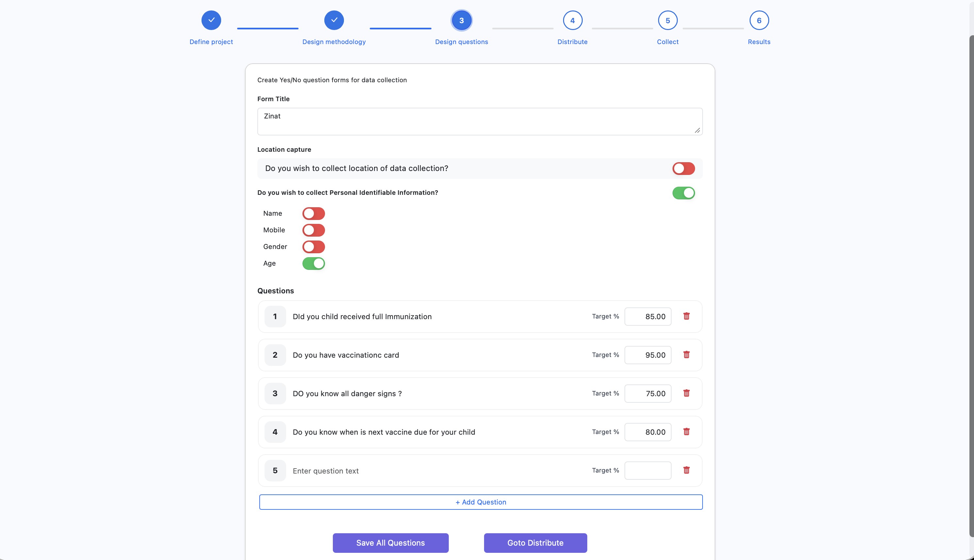974x560 pixels.
Task: Open the Results step label
Action: coord(758,41)
